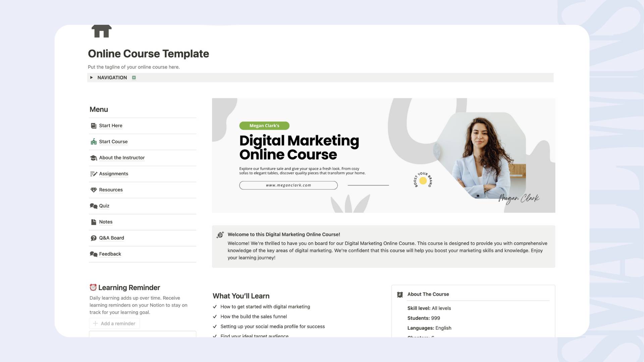
Task: Go to the Assignments page
Action: 114,174
